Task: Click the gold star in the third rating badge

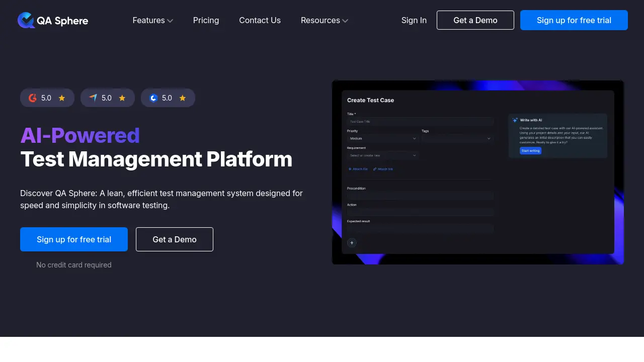Action: [x=183, y=98]
